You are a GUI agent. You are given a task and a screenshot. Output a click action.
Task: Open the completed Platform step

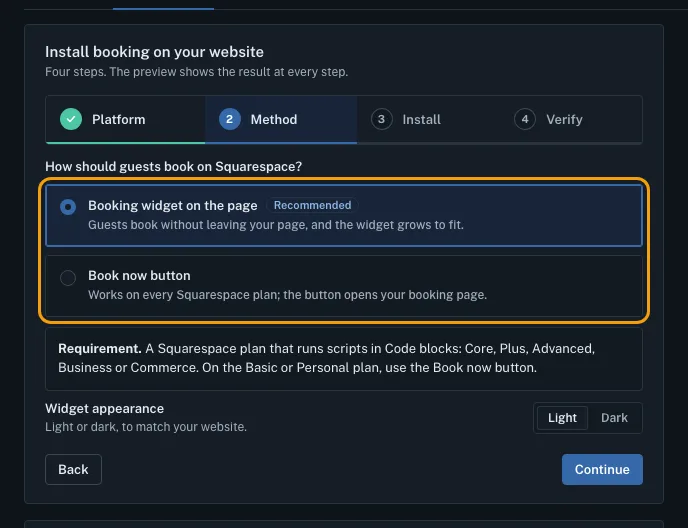[x=125, y=119]
